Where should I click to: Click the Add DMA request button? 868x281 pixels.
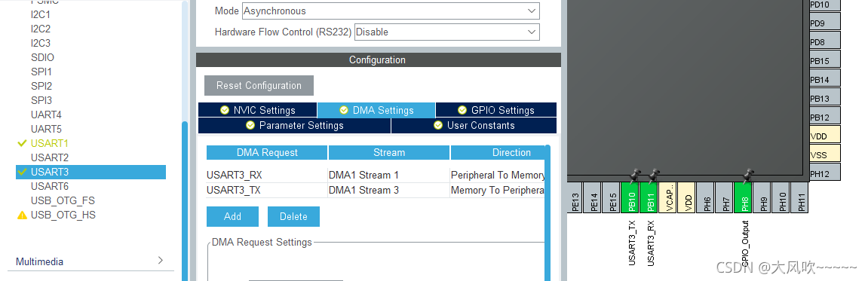click(232, 216)
